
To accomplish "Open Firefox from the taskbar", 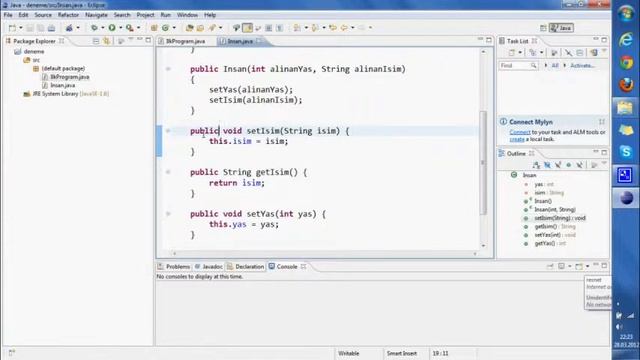I will click(x=626, y=84).
